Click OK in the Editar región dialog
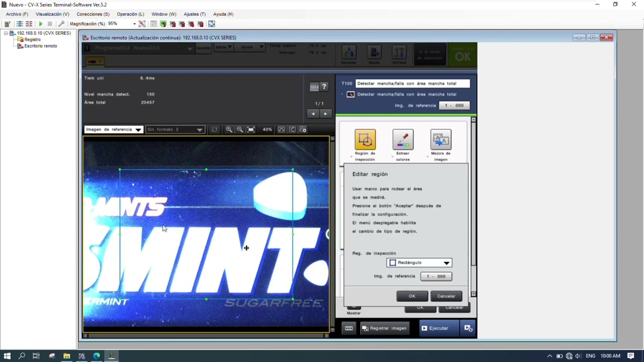This screenshot has width=644, height=362. point(412,296)
